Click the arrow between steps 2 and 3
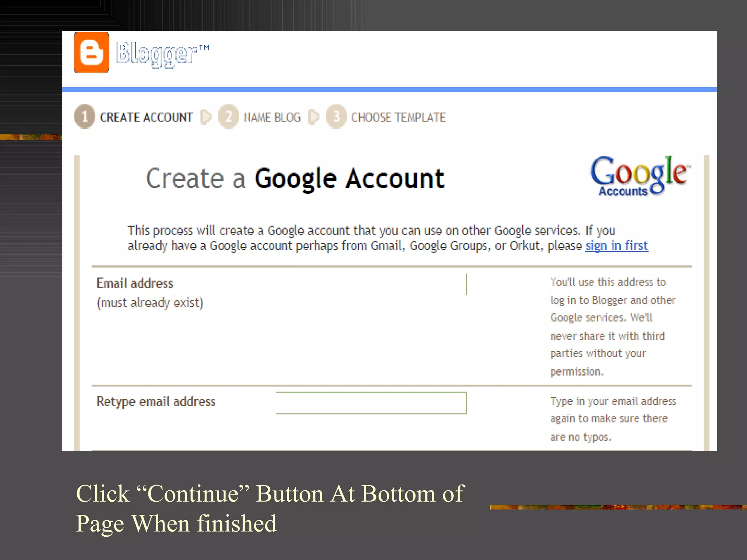 click(313, 117)
